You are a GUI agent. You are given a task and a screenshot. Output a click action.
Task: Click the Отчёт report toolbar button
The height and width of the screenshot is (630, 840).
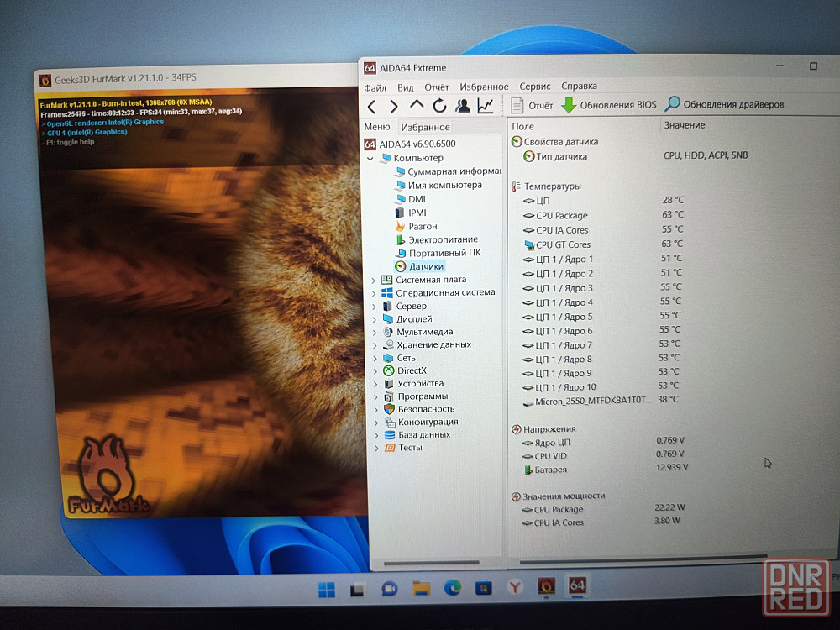click(x=532, y=106)
